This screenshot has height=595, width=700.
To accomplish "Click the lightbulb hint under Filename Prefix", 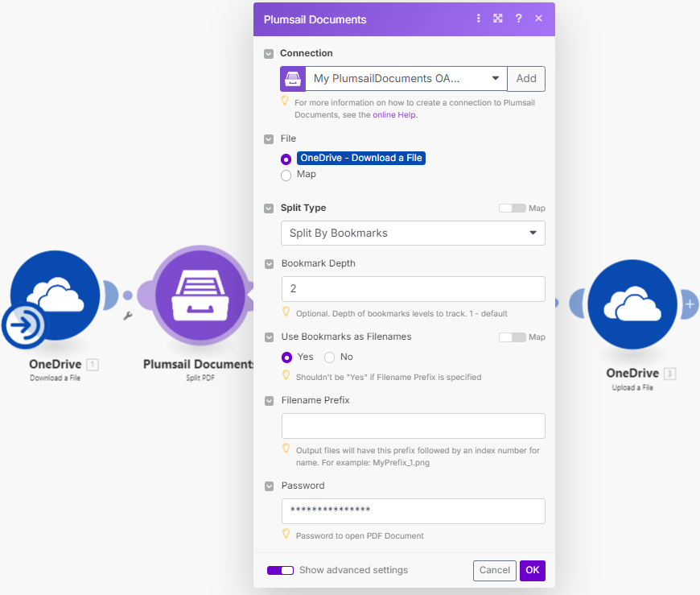I will click(286, 448).
